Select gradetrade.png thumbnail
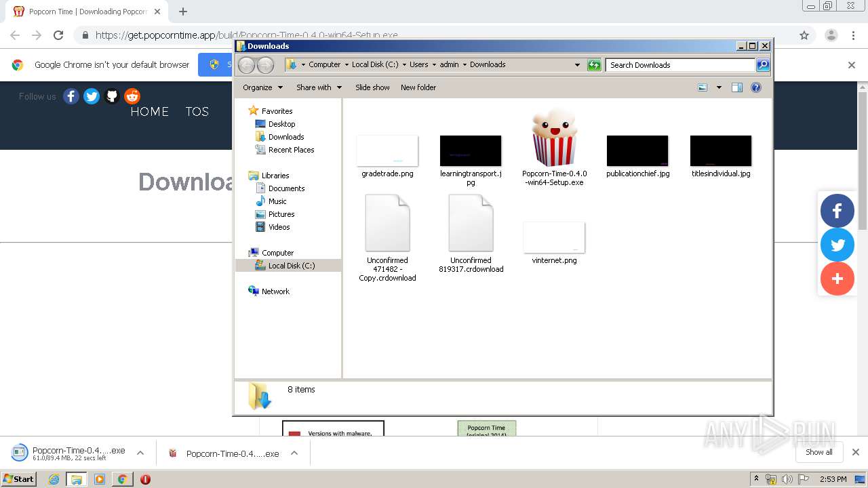This screenshot has width=868, height=488. coord(387,150)
